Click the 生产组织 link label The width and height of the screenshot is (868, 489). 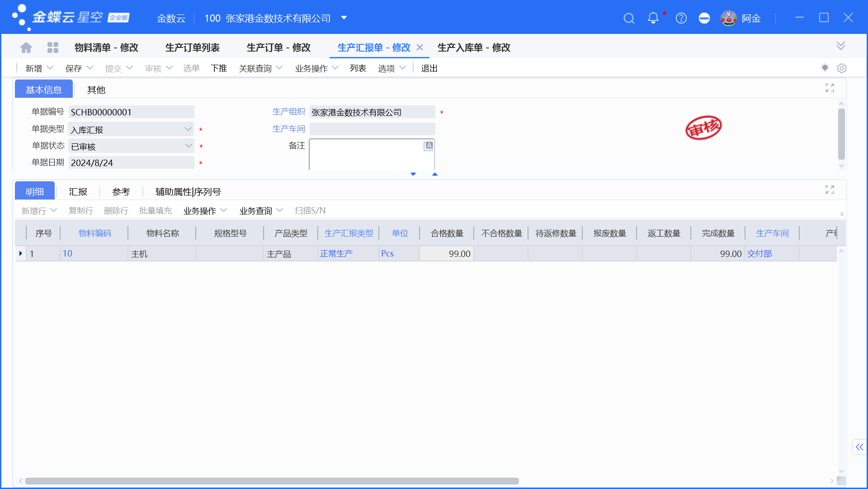pos(288,111)
